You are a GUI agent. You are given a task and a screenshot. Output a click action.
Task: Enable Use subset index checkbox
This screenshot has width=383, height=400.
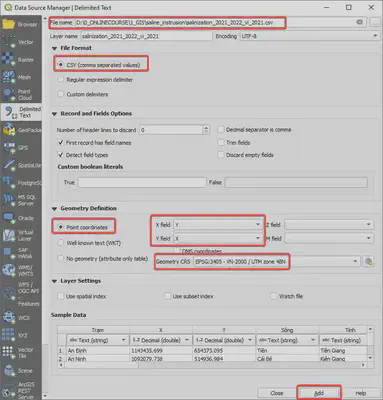click(x=189, y=296)
